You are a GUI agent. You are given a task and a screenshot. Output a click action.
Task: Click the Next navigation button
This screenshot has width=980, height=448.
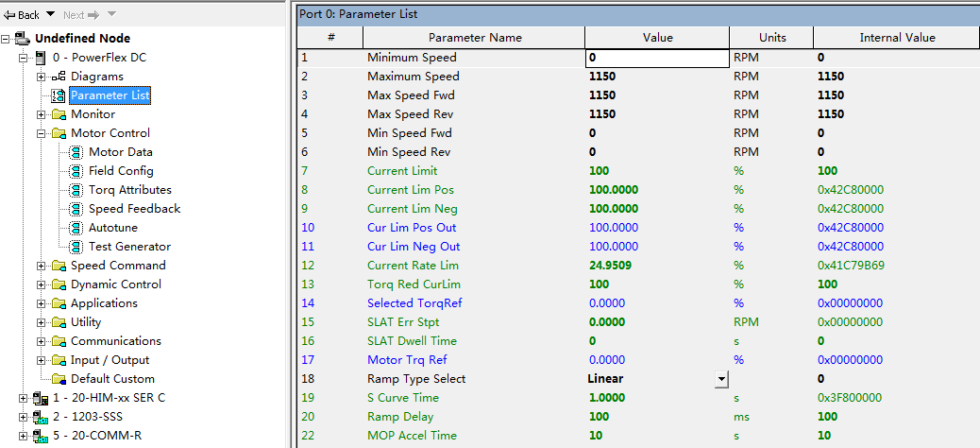point(80,14)
